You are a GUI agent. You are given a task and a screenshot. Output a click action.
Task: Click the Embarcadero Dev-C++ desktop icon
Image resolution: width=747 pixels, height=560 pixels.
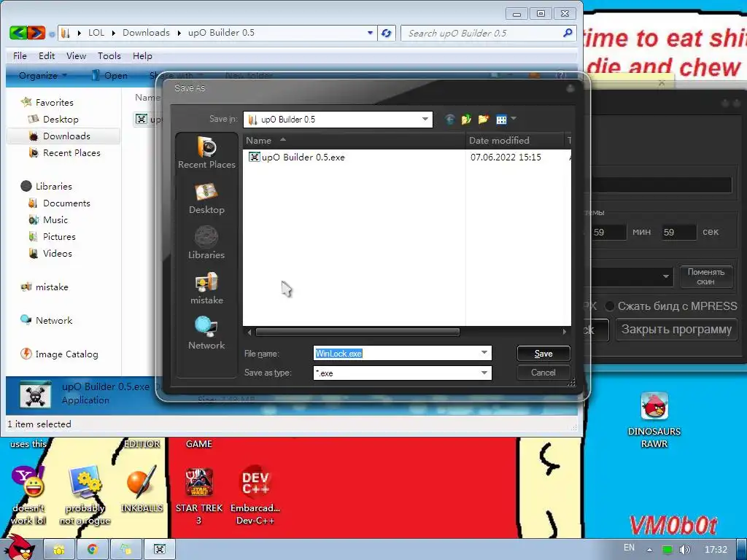pos(255,496)
